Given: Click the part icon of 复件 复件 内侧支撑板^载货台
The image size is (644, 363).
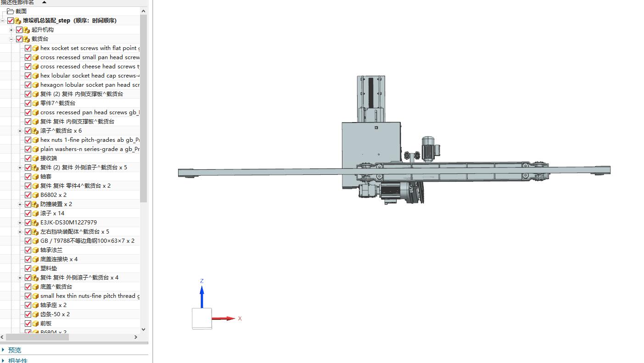Looking at the screenshot, I should pos(35,122).
